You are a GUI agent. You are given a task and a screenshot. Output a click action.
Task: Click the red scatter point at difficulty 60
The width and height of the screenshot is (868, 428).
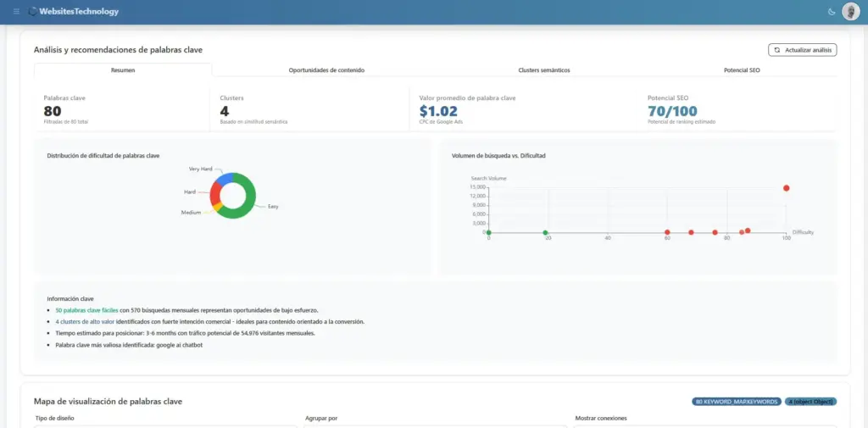pos(667,232)
